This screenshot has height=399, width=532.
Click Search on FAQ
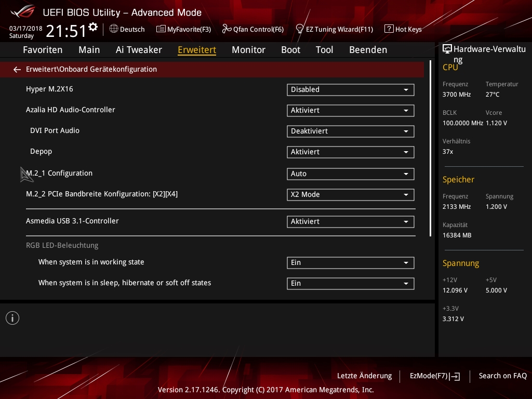pos(503,376)
